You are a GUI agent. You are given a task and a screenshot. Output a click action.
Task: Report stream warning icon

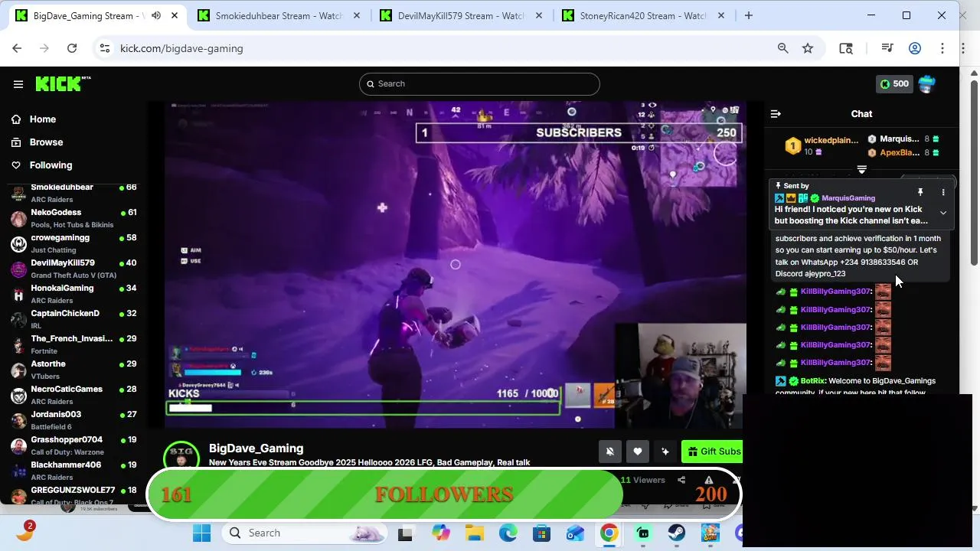tap(709, 480)
